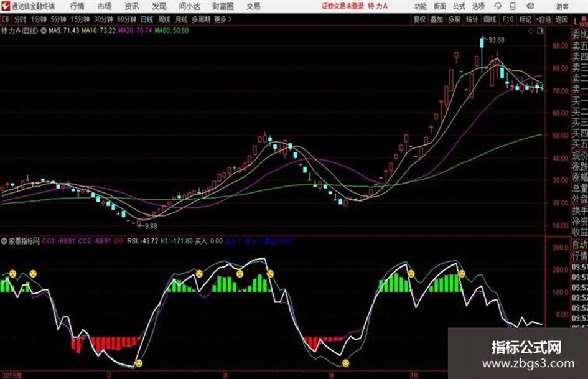
Task: Click the 叠加 overlay toolbar button
Action: pyautogui.click(x=437, y=19)
